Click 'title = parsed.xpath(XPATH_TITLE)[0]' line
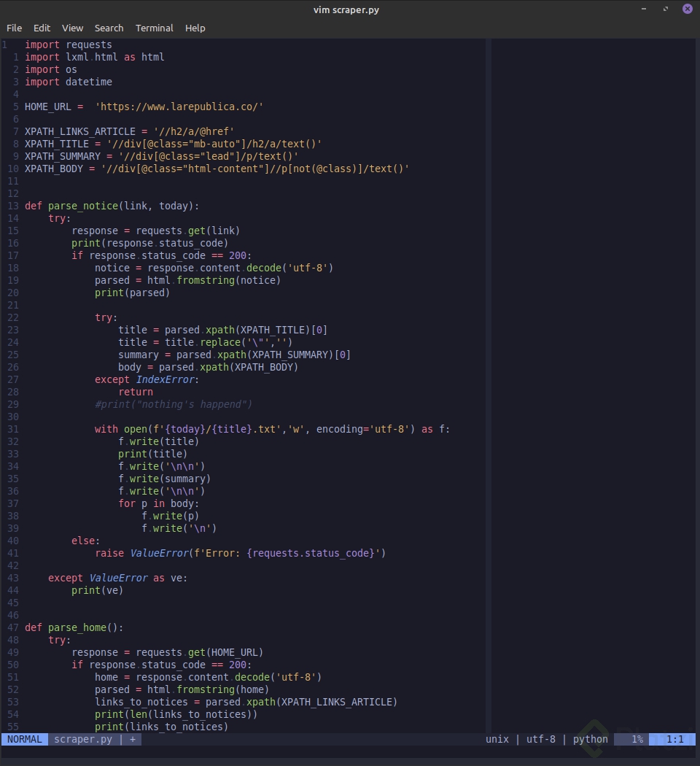The height and width of the screenshot is (766, 700). 222,330
